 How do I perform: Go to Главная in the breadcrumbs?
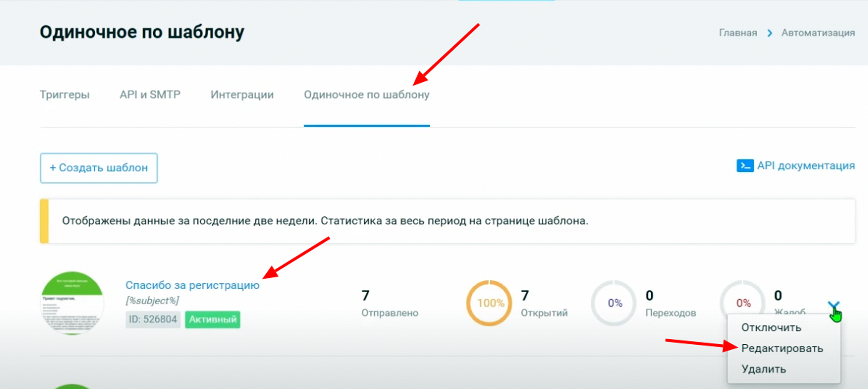pos(738,33)
